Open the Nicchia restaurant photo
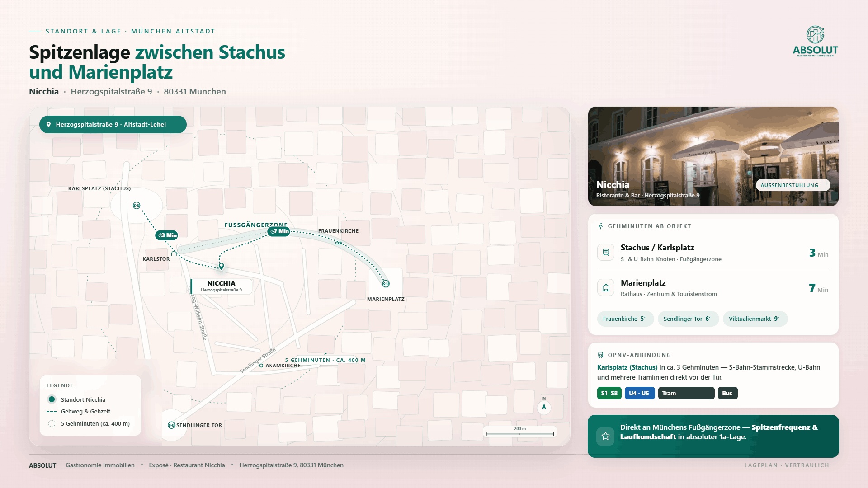The image size is (868, 488). [x=713, y=156]
